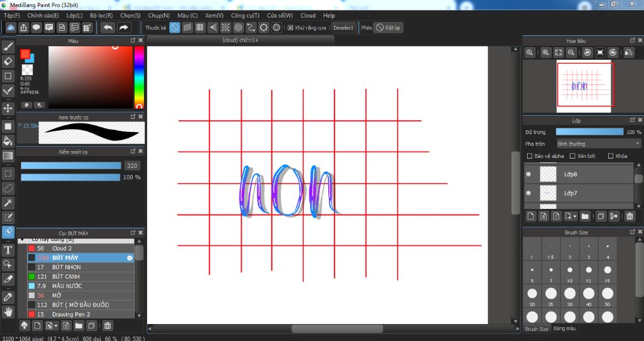Open the Bộ lọc(R) menu

[101, 15]
